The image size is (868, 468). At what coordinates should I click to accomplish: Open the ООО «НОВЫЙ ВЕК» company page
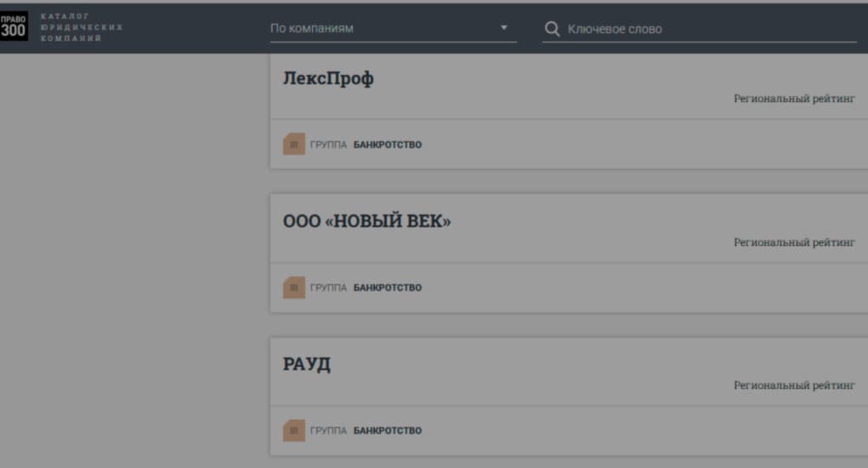tap(366, 222)
